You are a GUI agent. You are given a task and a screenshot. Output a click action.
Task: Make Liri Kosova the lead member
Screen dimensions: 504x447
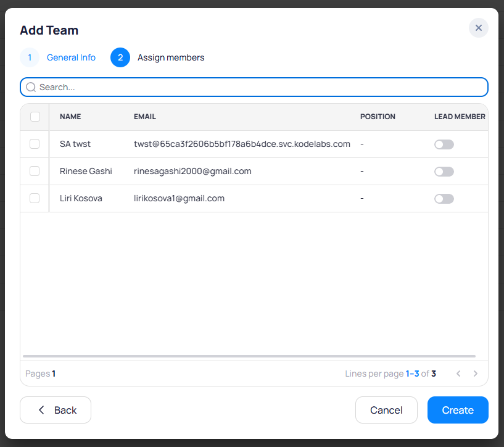tap(444, 199)
